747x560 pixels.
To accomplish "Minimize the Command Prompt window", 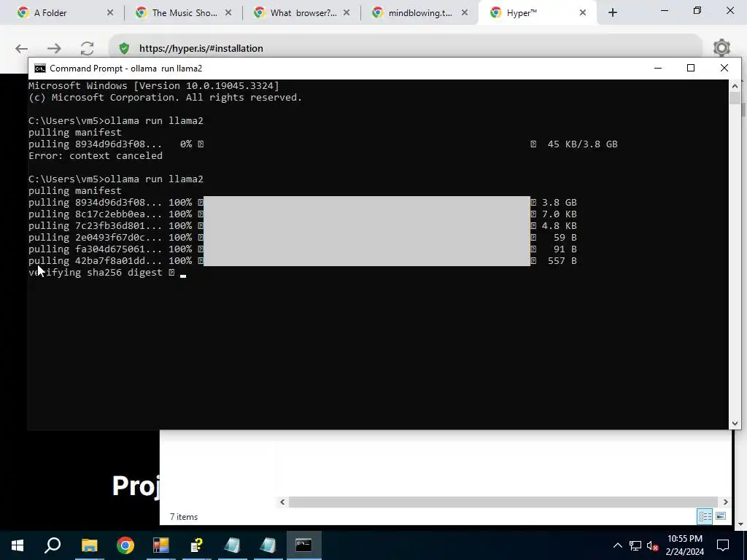I will 658,69.
